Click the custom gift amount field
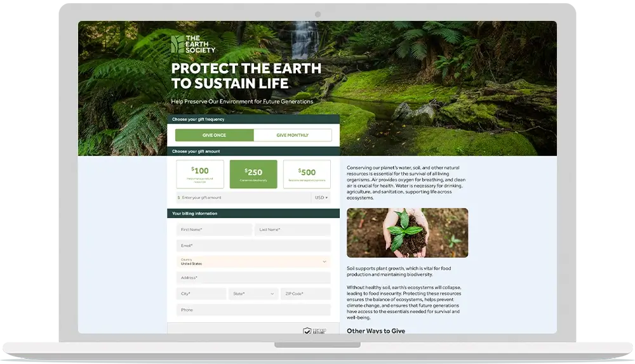Screen dimensions: 635x364 tap(243, 197)
